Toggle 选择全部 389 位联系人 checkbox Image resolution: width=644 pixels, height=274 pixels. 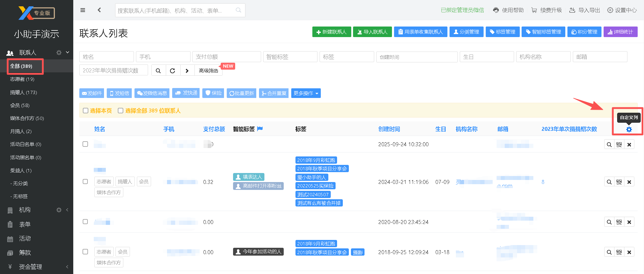tap(121, 111)
